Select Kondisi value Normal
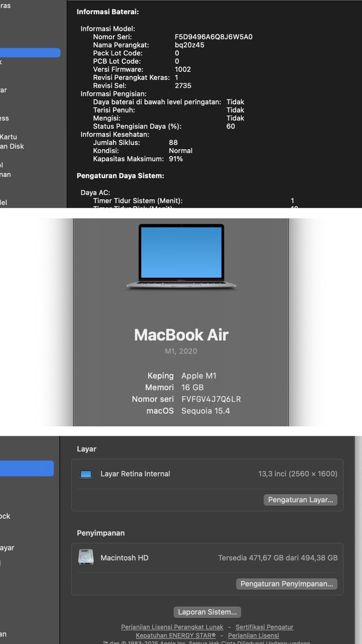 pos(181,151)
